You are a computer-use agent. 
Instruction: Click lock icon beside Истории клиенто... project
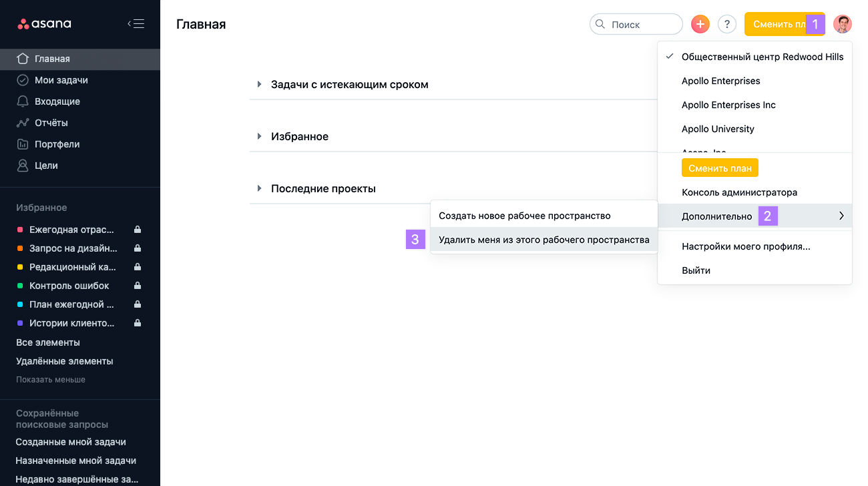click(x=138, y=323)
